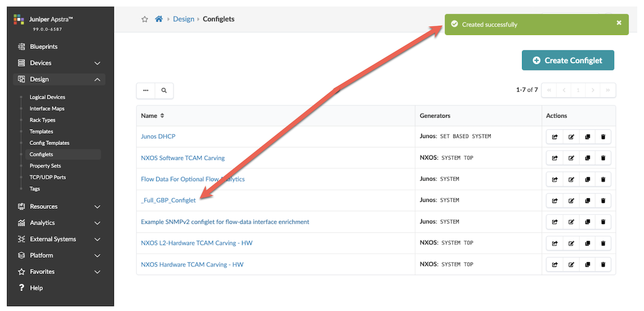Go to next page in pagination
Screen dimensions: 644x311
593,90
